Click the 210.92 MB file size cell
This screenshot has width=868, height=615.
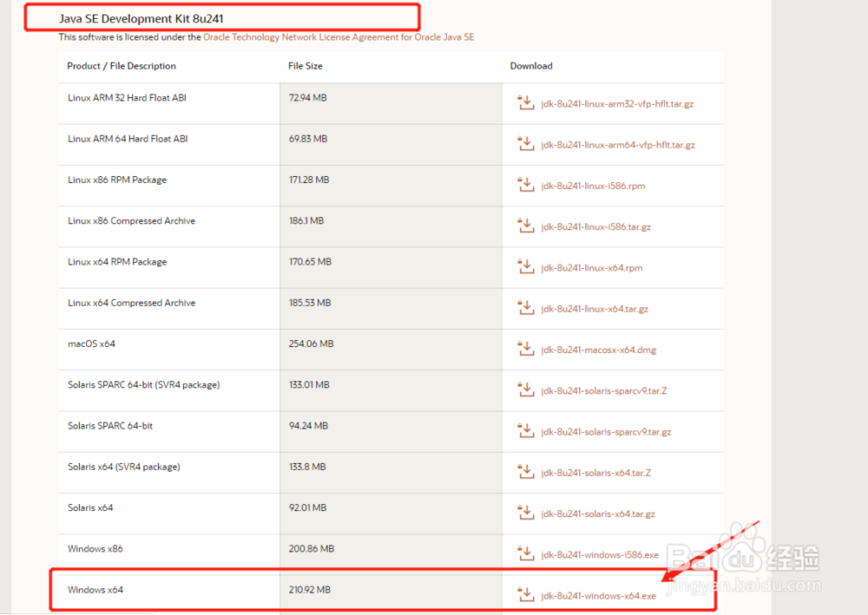click(x=391, y=594)
